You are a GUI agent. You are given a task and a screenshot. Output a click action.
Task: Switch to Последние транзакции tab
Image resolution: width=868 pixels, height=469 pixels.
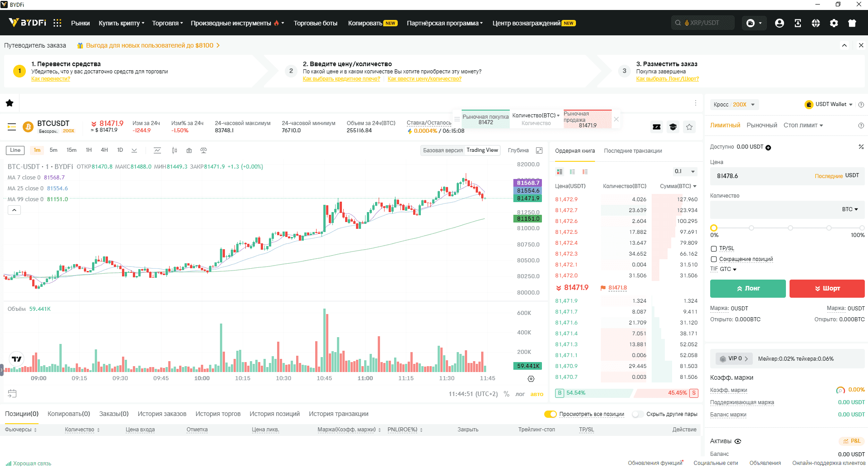tap(633, 151)
